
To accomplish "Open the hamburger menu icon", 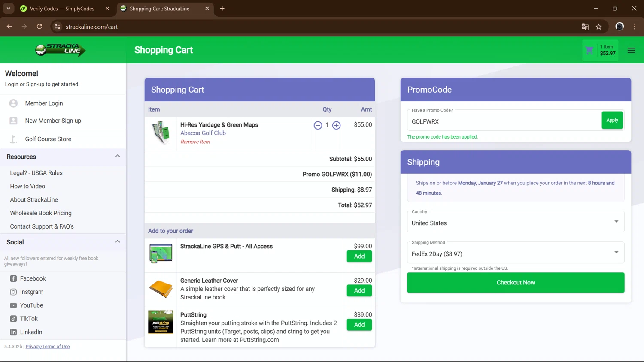I will tap(631, 50).
